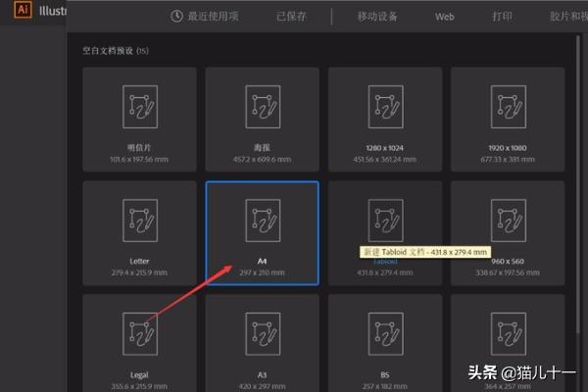This screenshot has height=392, width=588.
Task: Click the 空白文档预设 (15) heading
Action: click(x=116, y=51)
